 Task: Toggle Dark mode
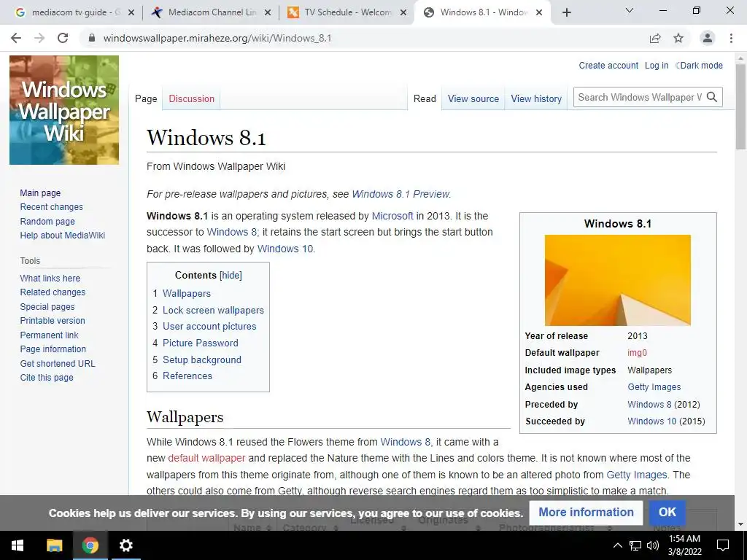click(698, 65)
